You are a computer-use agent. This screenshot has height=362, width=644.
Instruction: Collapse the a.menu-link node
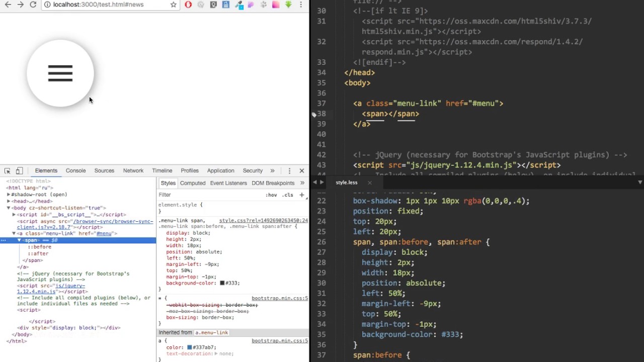[14, 233]
